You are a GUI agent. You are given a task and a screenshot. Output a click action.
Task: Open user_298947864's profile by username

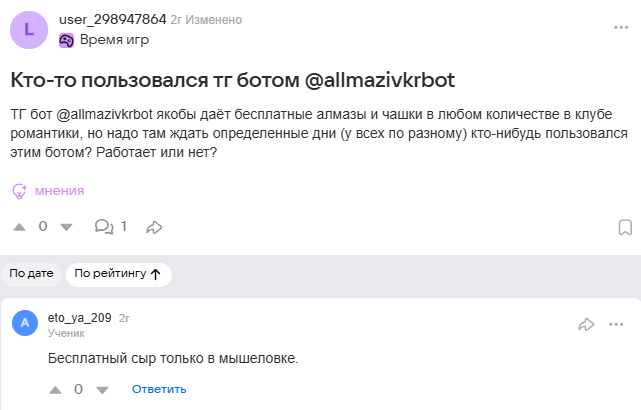pos(111,20)
